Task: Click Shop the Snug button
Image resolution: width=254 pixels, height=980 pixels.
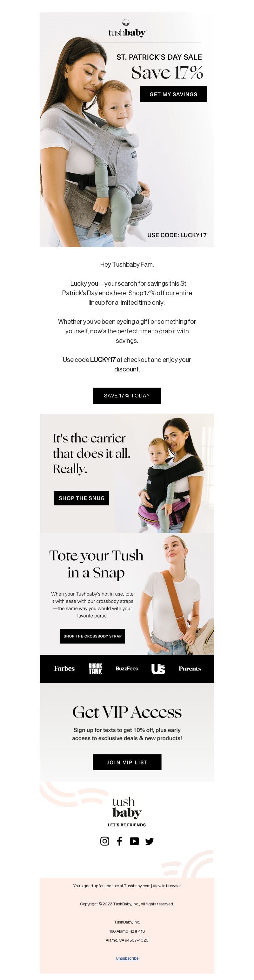Action: [x=81, y=498]
